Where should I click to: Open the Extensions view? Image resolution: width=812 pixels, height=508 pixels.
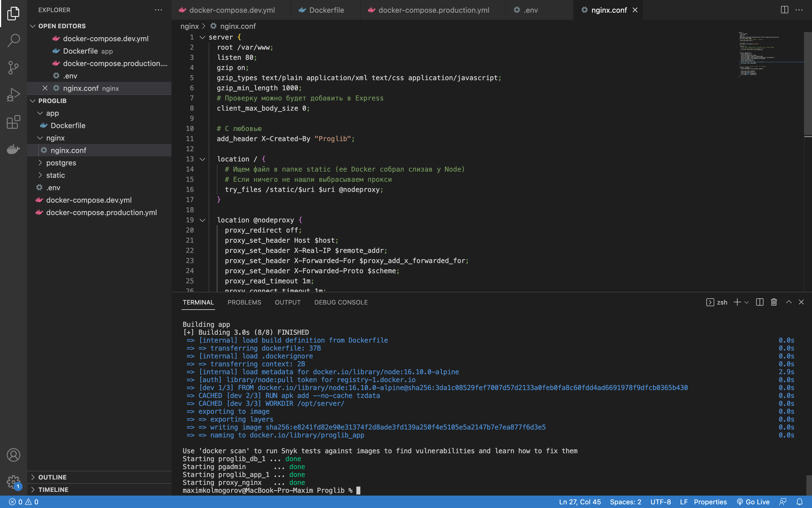click(x=14, y=122)
